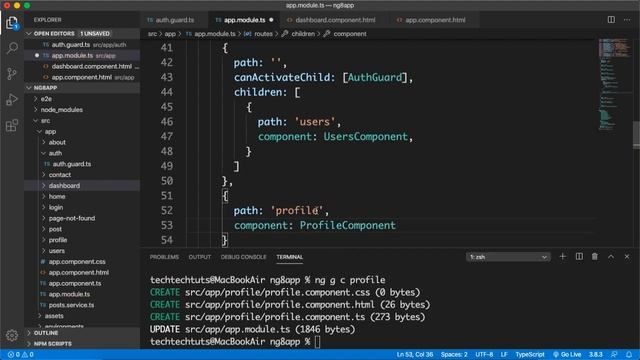This screenshot has height=360, width=640.
Task: Open the editor More Actions ellipsis
Action: coord(627,20)
